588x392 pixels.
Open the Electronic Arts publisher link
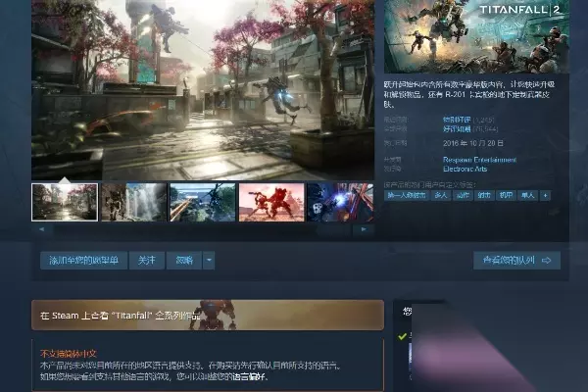465,169
